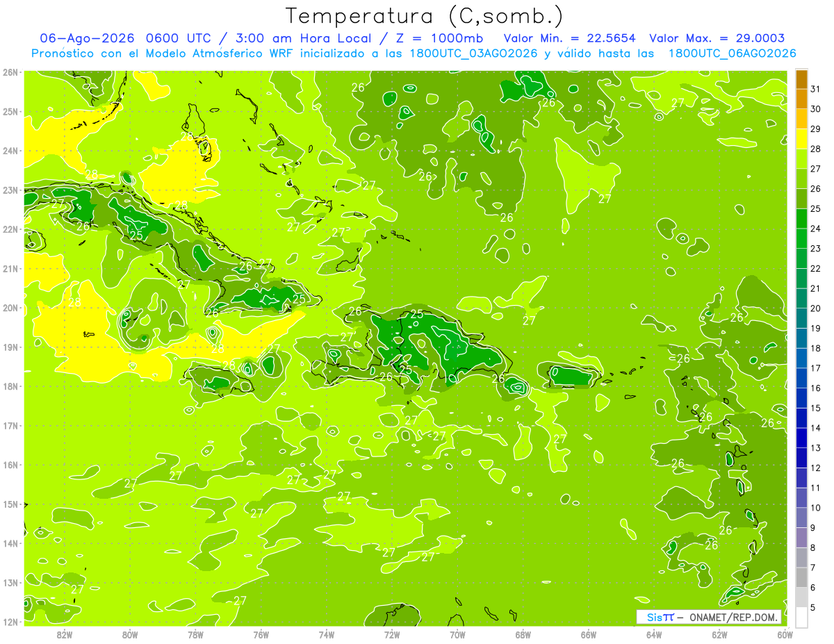Click the '80W' longitude axis label
Screen dimensions: 834x644
tap(130, 634)
